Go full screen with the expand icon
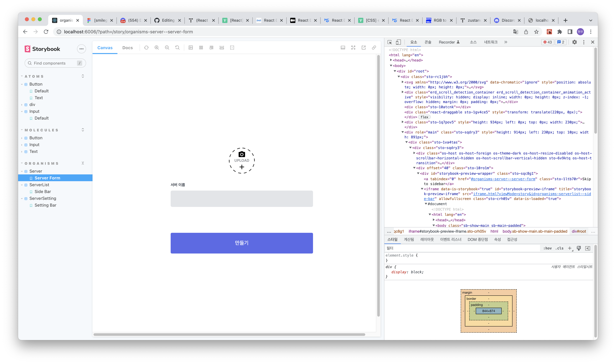Image resolution: width=616 pixels, height=364 pixels. click(x=353, y=48)
